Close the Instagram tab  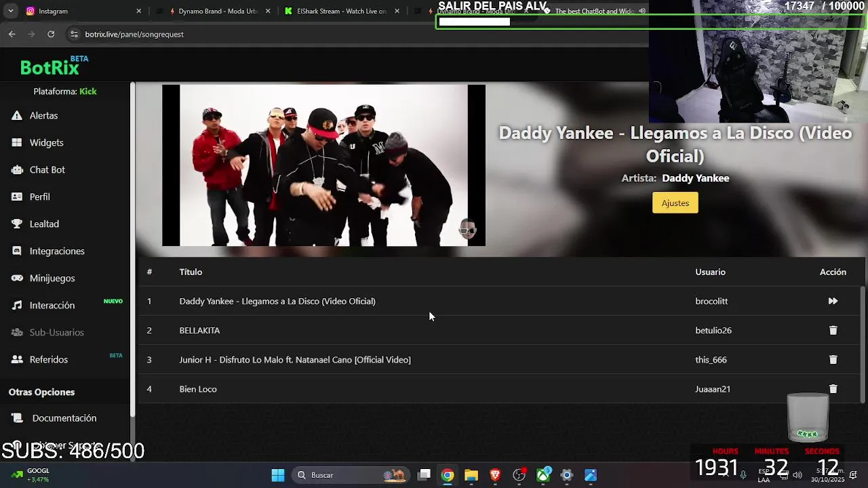[138, 12]
